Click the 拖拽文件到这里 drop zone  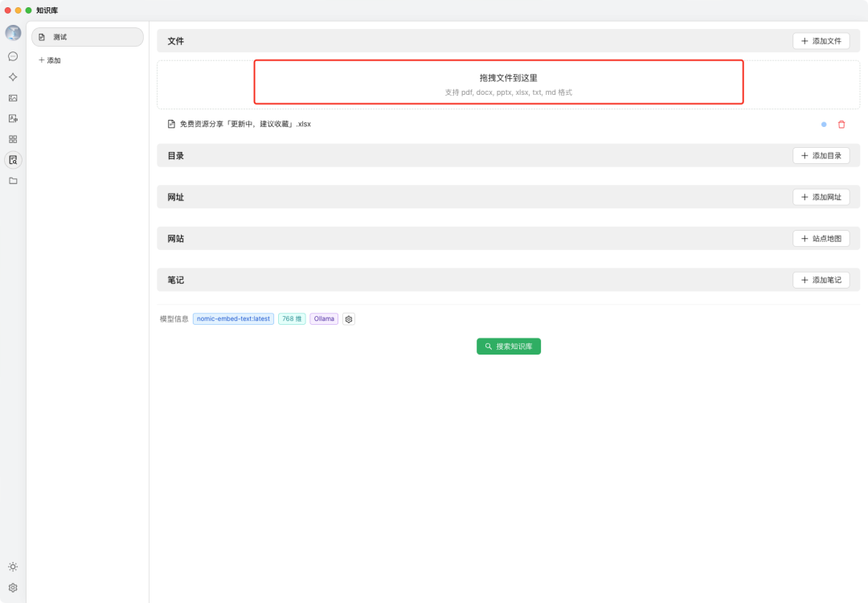coord(508,84)
